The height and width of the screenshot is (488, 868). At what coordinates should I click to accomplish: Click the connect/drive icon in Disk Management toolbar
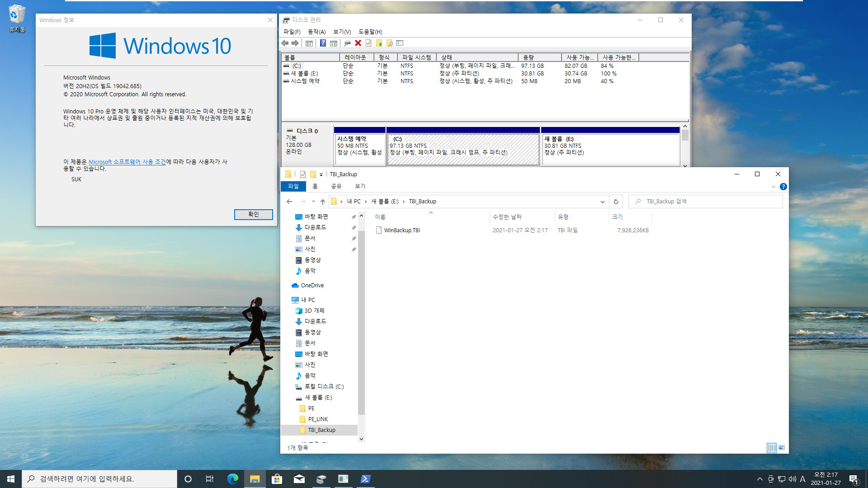coord(347,43)
